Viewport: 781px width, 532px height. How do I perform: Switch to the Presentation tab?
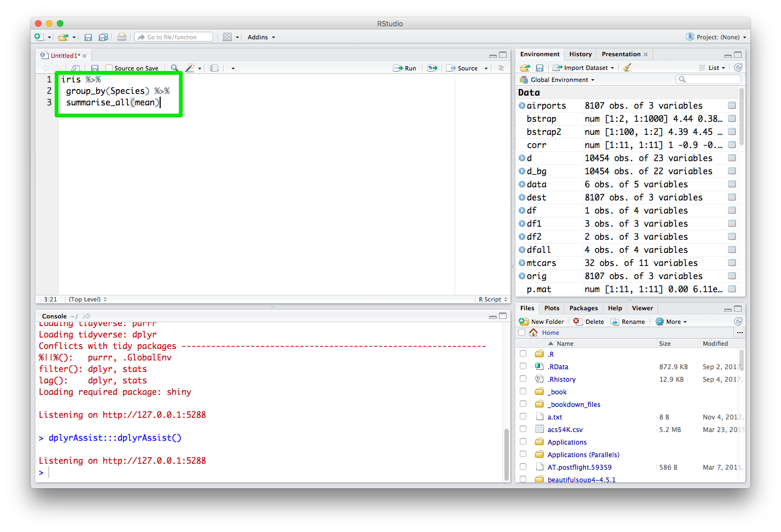tap(621, 54)
